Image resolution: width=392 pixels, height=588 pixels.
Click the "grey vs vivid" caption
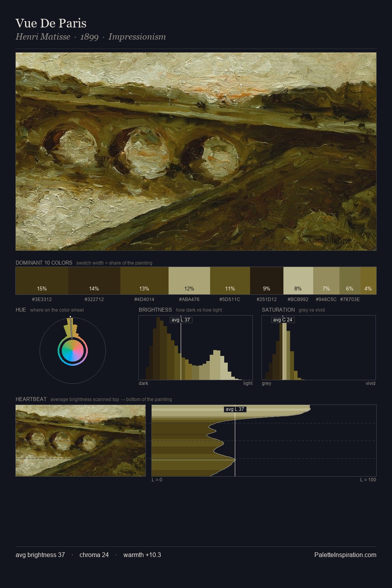(312, 310)
